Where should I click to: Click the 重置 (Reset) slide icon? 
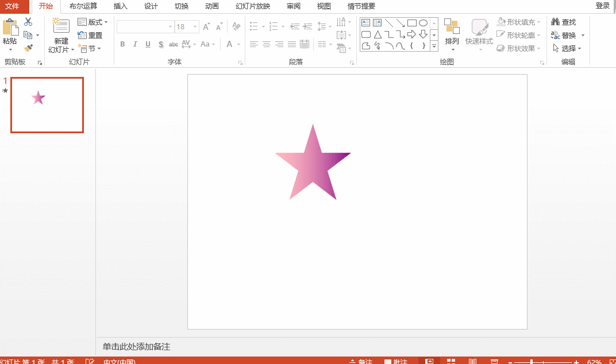point(90,35)
